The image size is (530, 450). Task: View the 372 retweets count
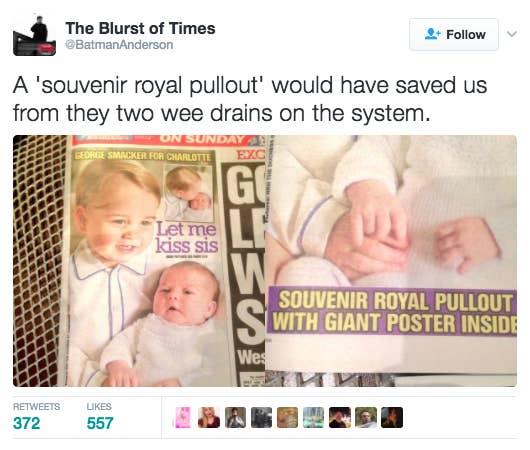[26, 423]
